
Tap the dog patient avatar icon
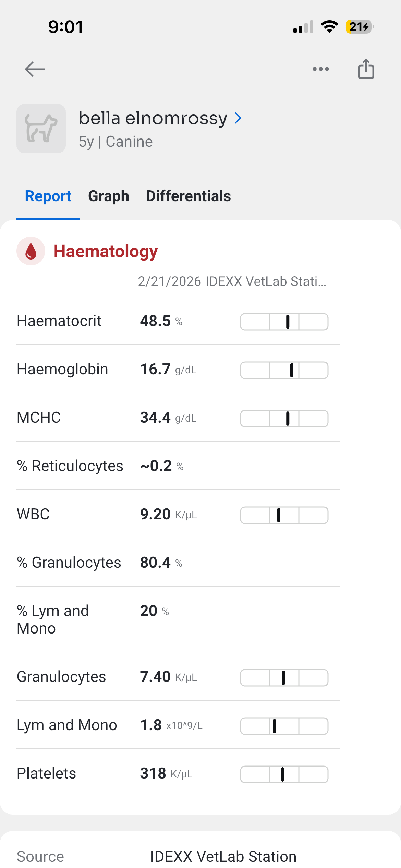[x=41, y=129]
